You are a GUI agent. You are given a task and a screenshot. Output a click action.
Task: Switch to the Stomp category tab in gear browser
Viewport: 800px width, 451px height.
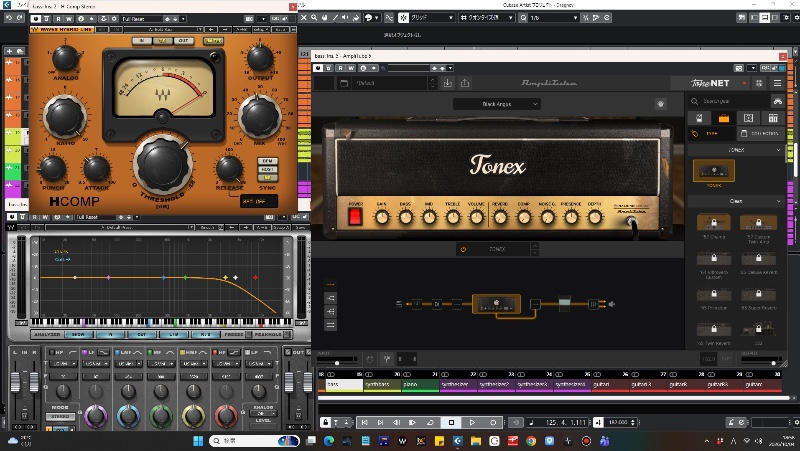point(699,118)
